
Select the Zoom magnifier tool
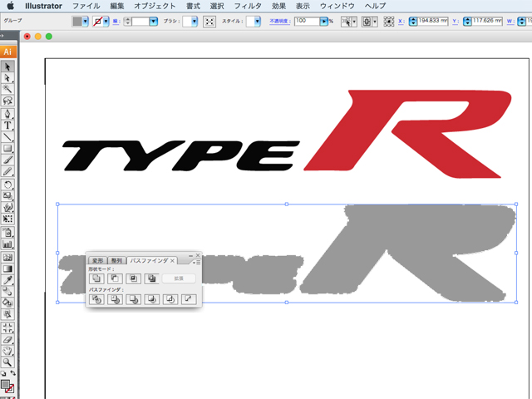click(7, 362)
